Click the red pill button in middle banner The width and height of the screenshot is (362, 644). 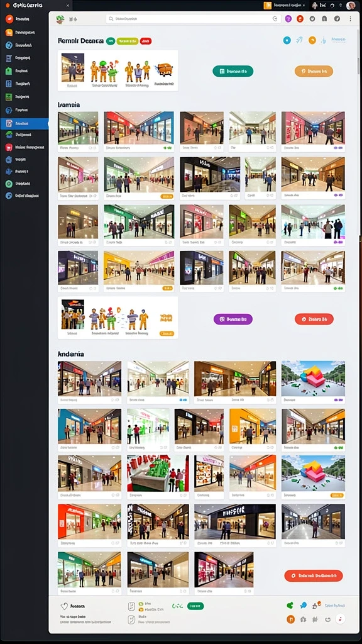click(x=314, y=319)
